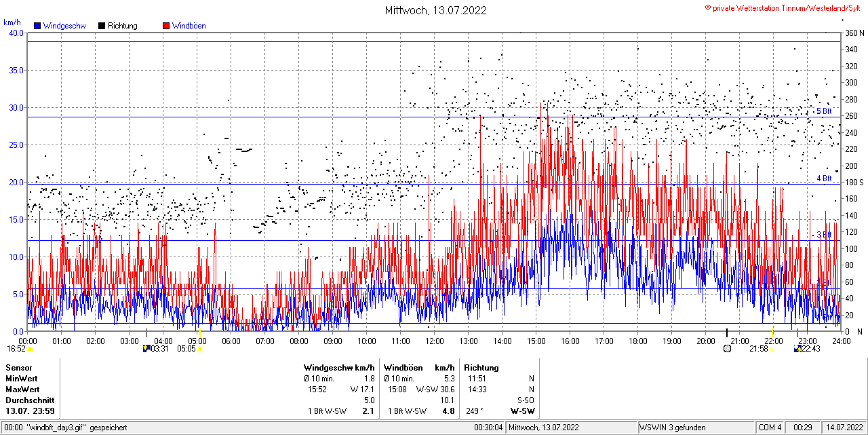The image size is (868, 435).
Task: Click the current wind speed value 2.1
Action: (x=368, y=411)
